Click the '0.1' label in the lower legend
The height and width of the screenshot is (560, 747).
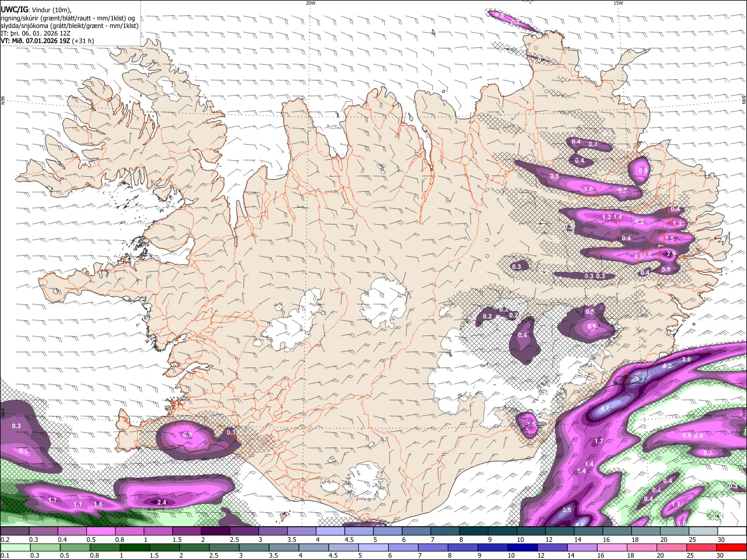click(4, 555)
